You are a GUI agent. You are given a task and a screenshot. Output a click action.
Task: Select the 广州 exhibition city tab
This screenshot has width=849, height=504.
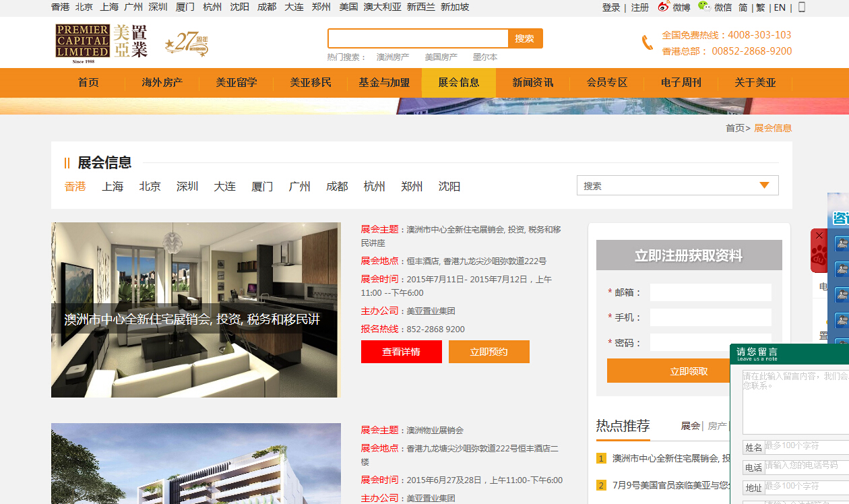300,187
